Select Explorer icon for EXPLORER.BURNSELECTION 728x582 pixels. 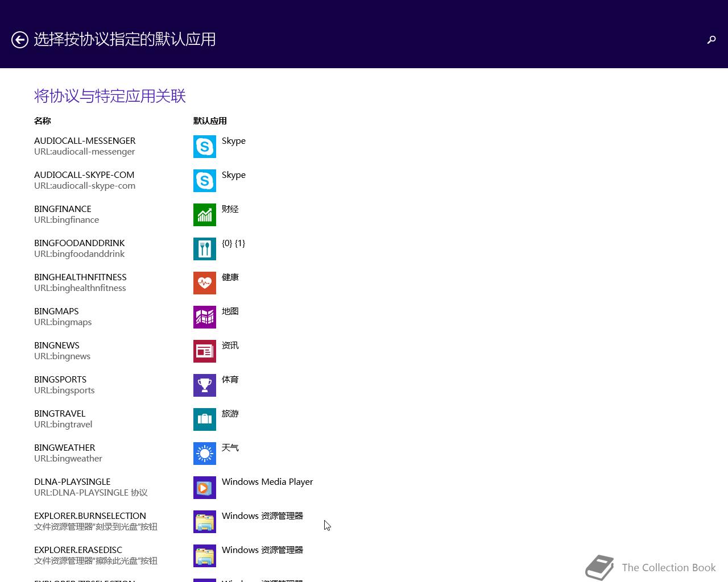click(x=205, y=522)
